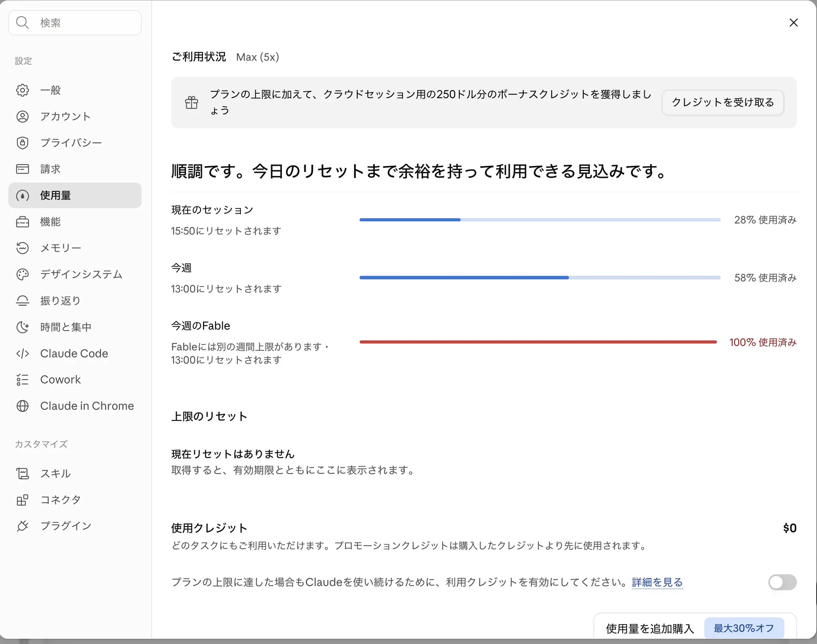817x644 pixels.
Task: Select the メモリー settings entry
Action: point(75,248)
